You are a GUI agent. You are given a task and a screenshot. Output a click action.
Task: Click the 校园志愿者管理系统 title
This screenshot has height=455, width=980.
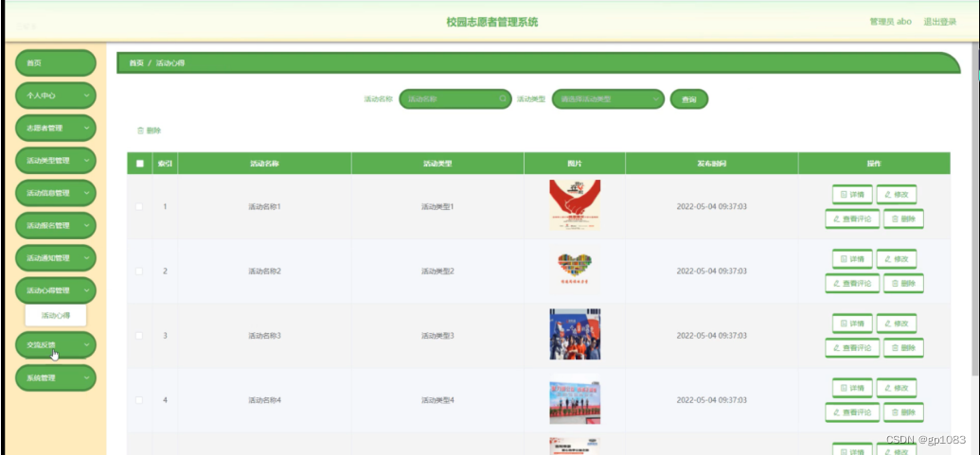pyautogui.click(x=491, y=22)
